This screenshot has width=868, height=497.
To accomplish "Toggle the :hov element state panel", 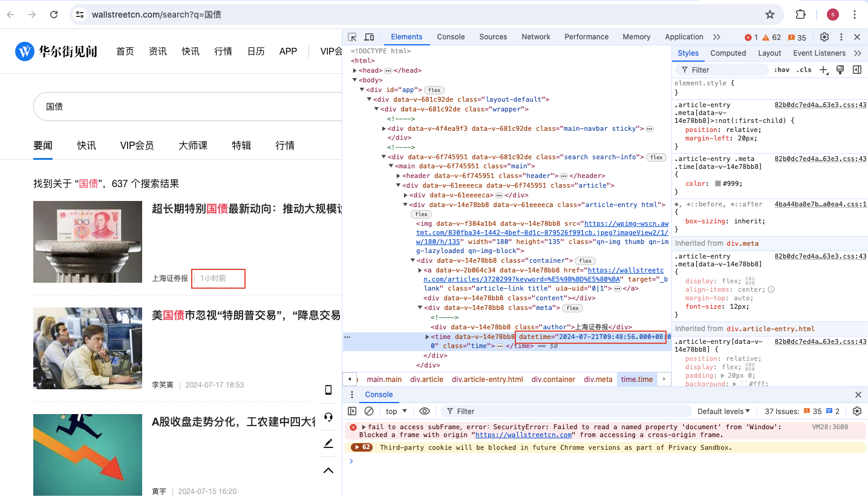I will pyautogui.click(x=782, y=70).
